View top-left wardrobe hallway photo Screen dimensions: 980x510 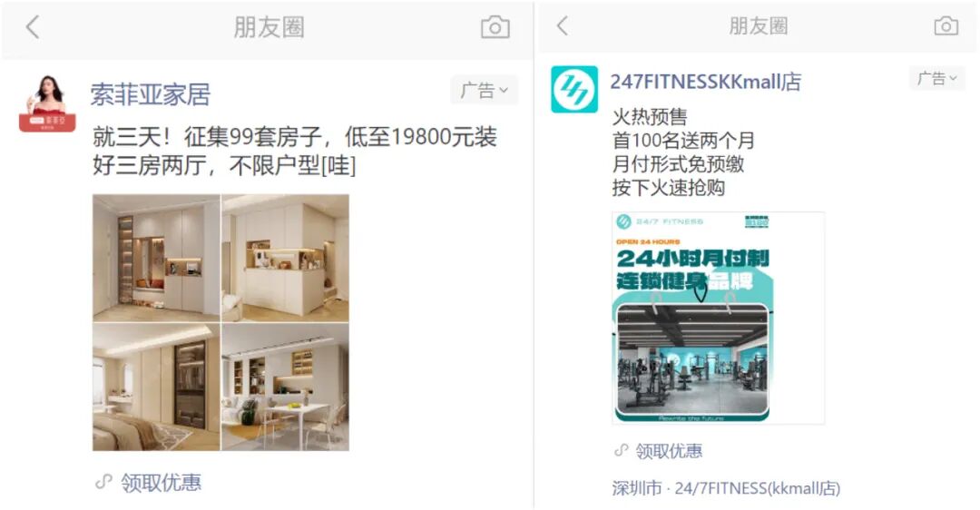(x=156, y=258)
